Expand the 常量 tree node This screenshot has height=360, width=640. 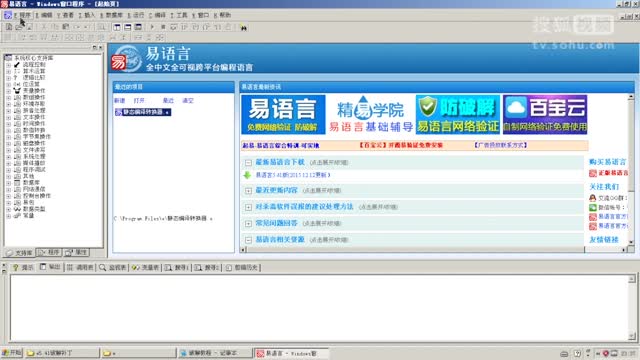pyautogui.click(x=9, y=215)
